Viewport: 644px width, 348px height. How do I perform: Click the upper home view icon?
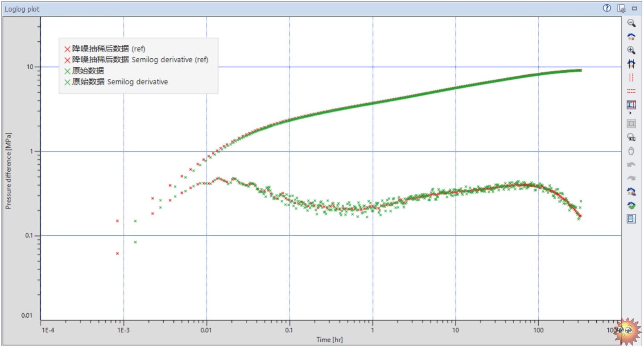pyautogui.click(x=631, y=37)
